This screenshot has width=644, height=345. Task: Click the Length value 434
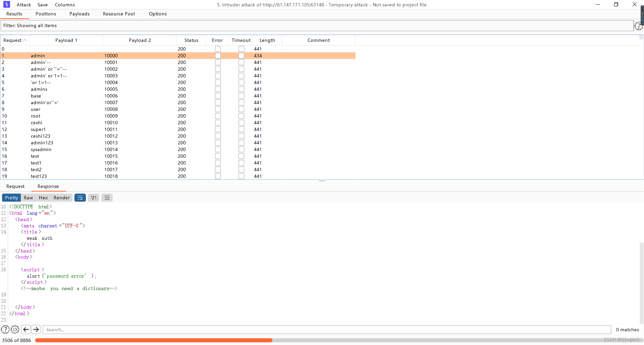[258, 56]
